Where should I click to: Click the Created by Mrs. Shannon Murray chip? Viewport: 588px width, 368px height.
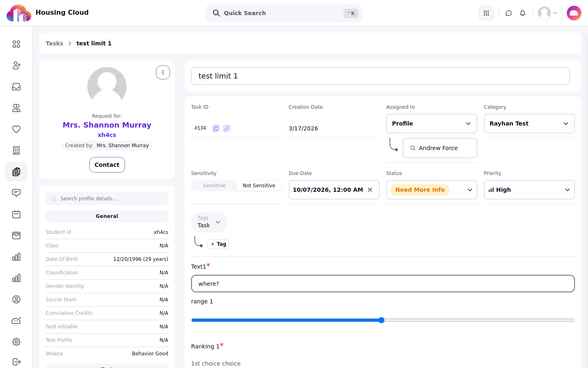click(x=107, y=146)
